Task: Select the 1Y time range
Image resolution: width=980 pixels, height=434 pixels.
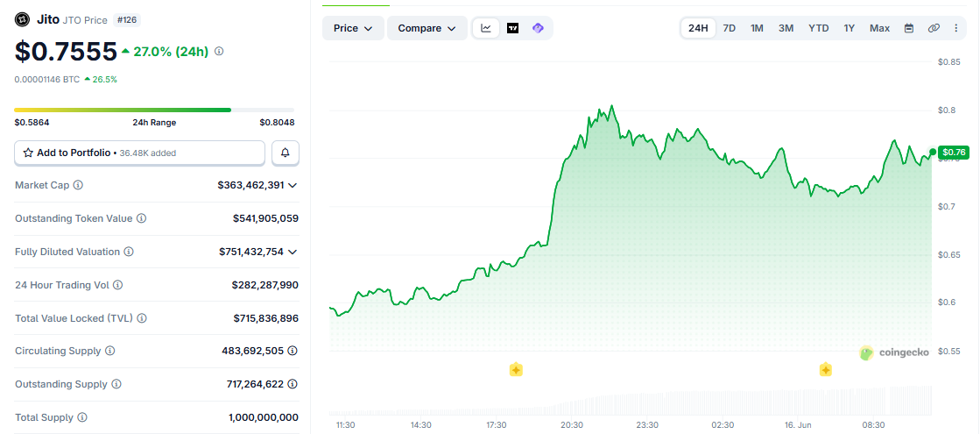Action: point(849,28)
